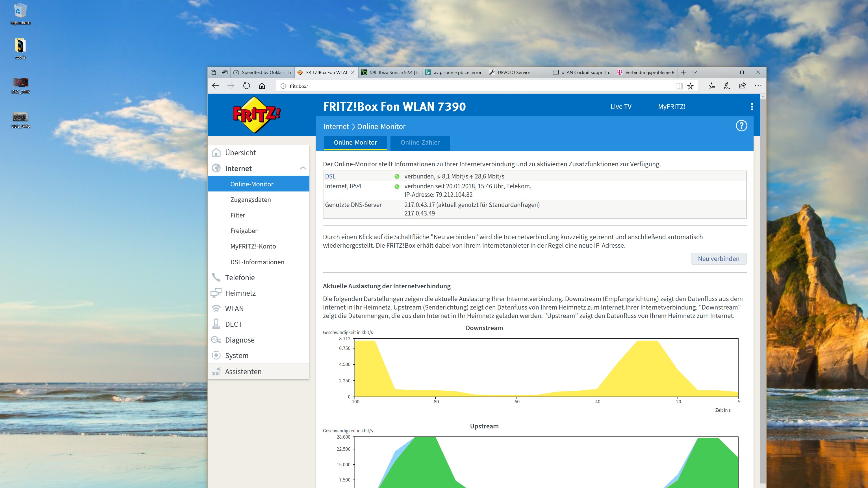Viewport: 868px width, 488px height.
Task: Select DSL-Informationen in the sidebar
Action: (x=257, y=262)
